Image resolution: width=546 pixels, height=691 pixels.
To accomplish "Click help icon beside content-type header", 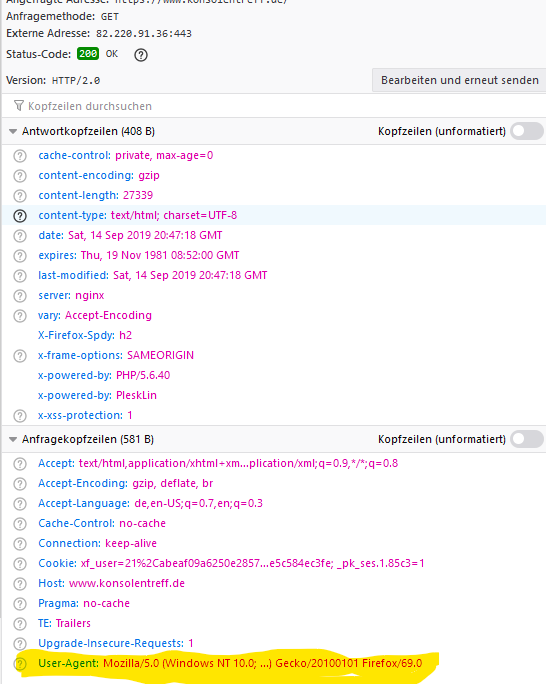I will 20,216.
